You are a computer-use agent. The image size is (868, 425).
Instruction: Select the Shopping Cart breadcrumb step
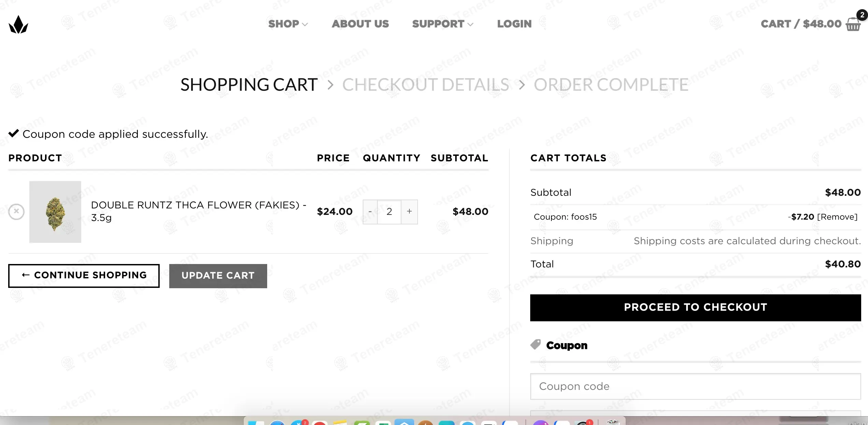[x=249, y=85]
